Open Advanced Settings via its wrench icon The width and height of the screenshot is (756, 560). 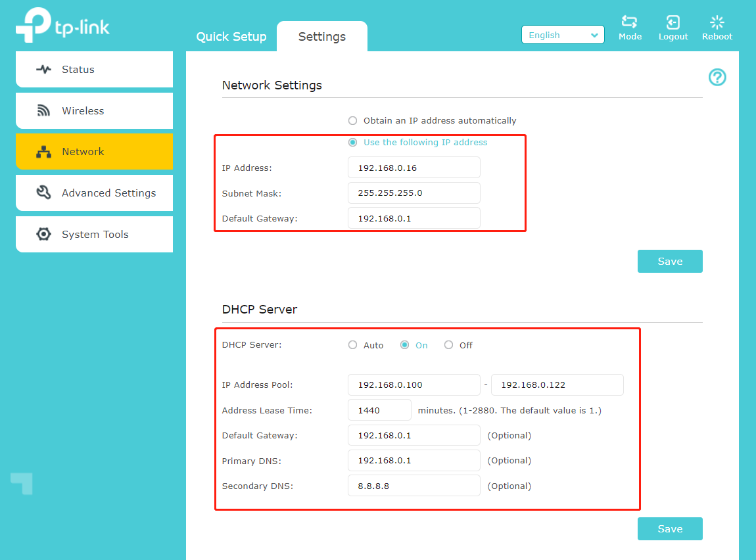[x=43, y=193]
